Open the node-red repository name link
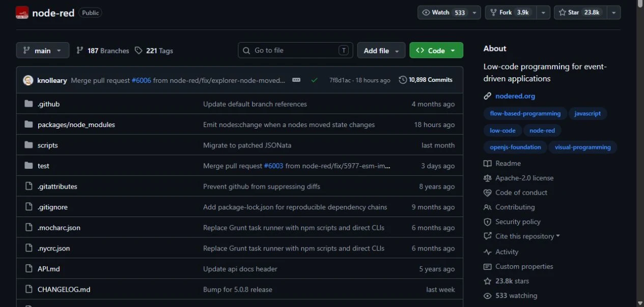Viewport: 644px width, 307px height. click(53, 13)
